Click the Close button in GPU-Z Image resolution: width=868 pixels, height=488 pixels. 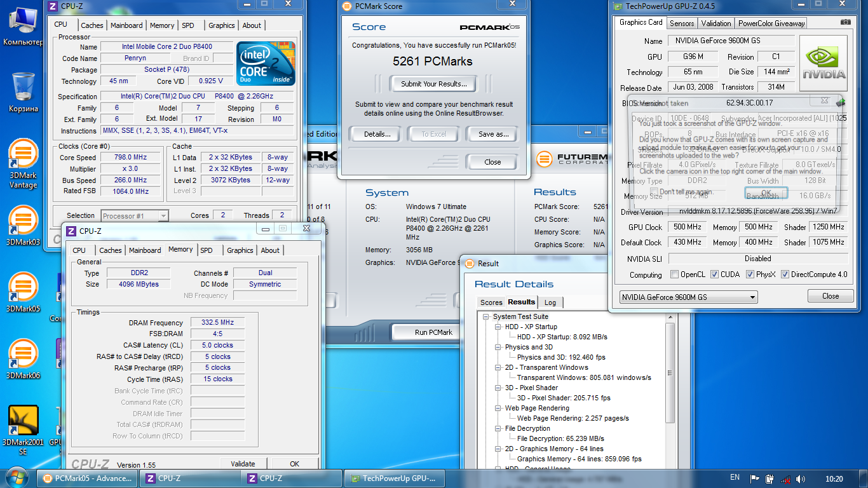[831, 296]
